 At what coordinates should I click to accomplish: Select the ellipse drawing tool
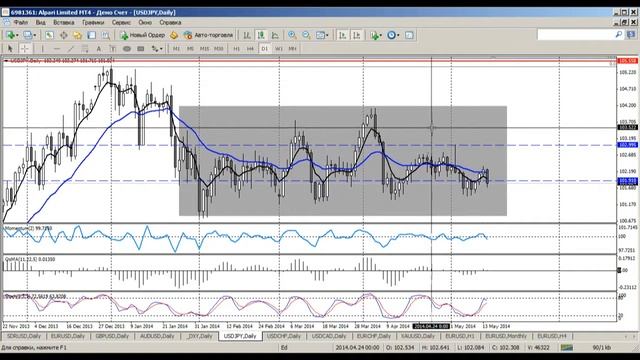tap(127, 49)
